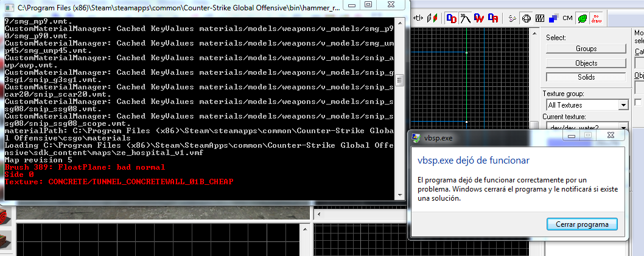The width and height of the screenshot is (644, 256).
Task: Select the overlay tool brick icon
Action: point(5,239)
